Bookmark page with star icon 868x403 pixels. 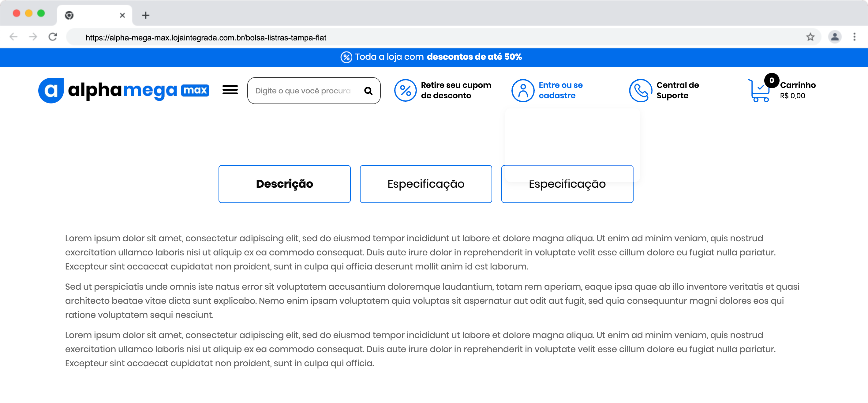coord(810,37)
